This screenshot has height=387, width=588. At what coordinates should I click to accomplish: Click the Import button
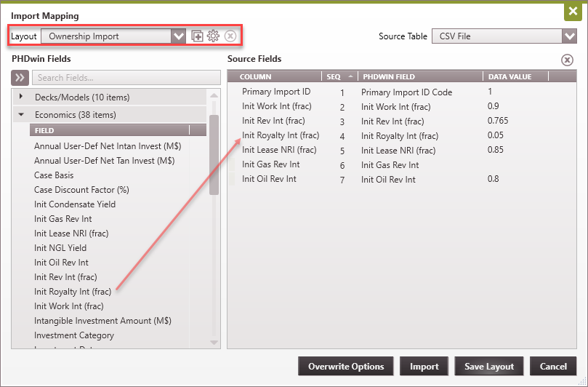pyautogui.click(x=424, y=367)
